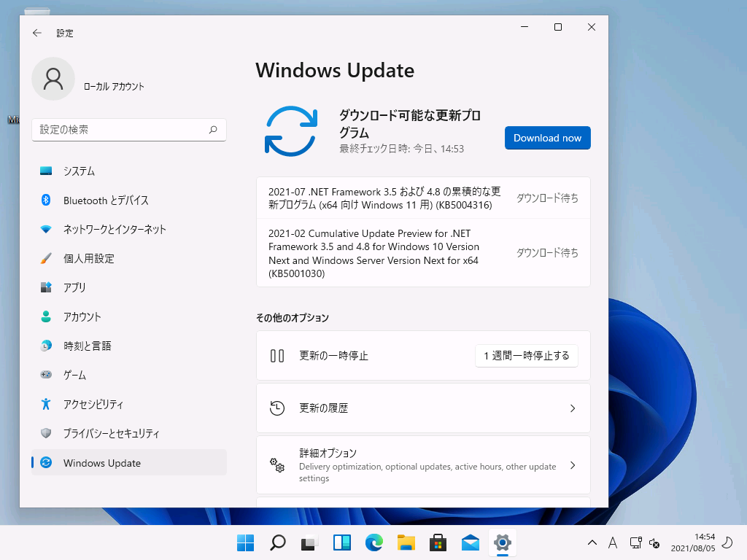Open Widgets from the taskbar
Viewport: 747px width, 560px height.
point(342,542)
